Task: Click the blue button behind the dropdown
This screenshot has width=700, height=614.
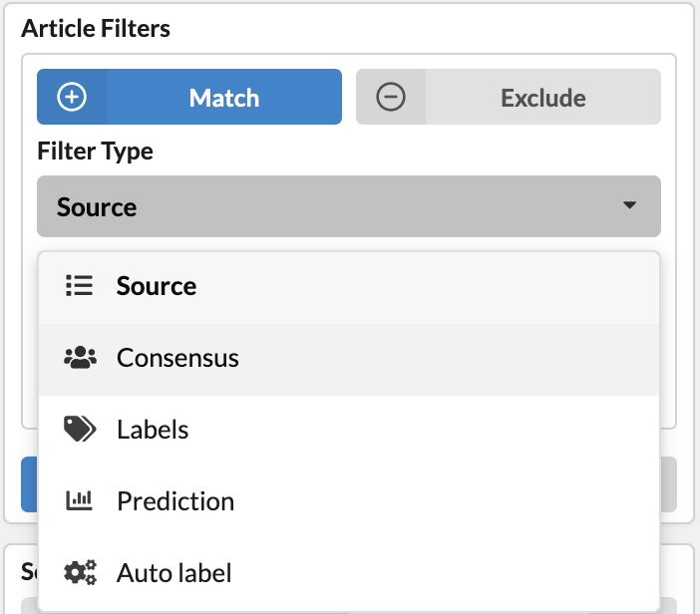Action: 30,484
